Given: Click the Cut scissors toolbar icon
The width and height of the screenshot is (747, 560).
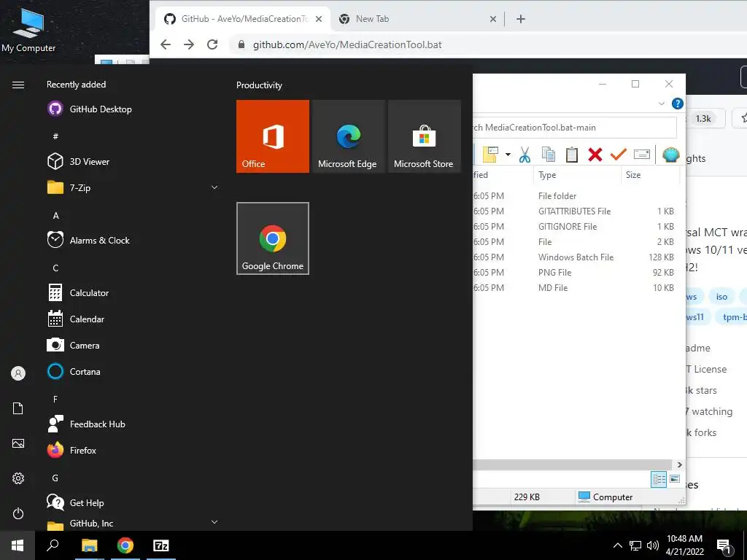Looking at the screenshot, I should [x=525, y=155].
